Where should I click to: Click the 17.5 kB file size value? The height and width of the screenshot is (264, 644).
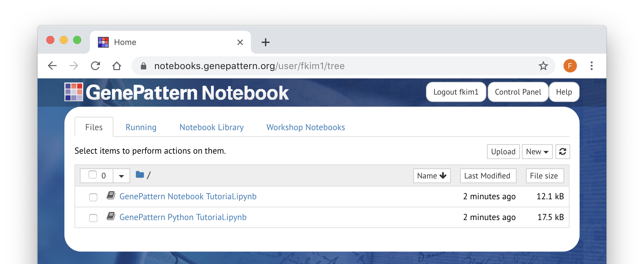click(550, 217)
